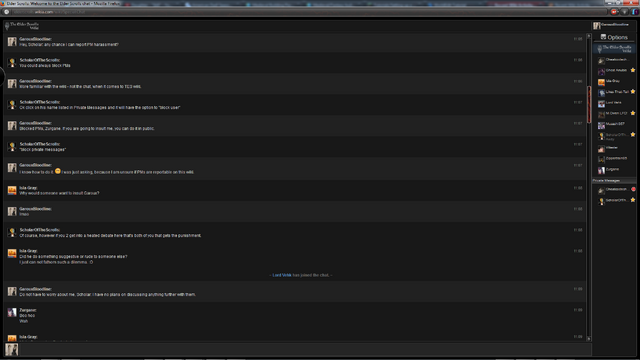Image resolution: width=640 pixels, height=360 pixels.
Task: Click the site identity icon in the address bar
Action: 7,12
